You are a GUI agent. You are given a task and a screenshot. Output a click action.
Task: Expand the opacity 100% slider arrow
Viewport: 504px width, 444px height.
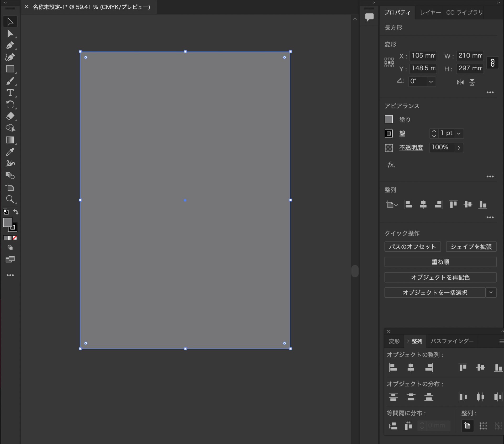459,148
